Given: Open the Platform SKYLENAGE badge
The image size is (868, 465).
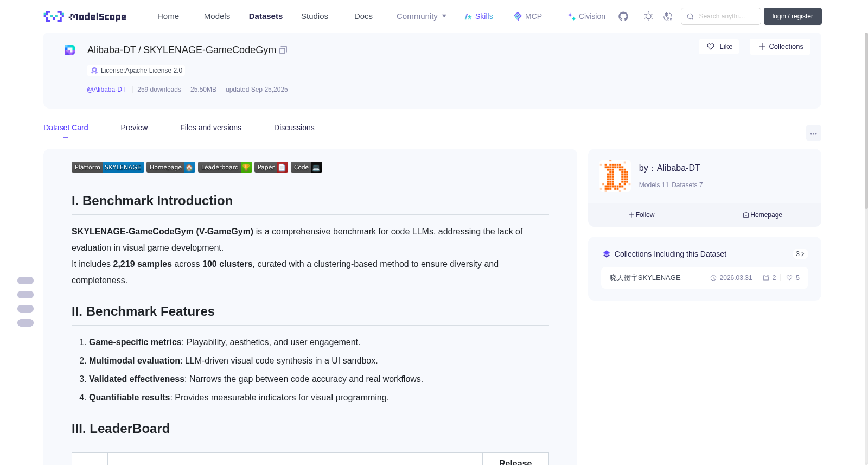Looking at the screenshot, I should tap(108, 167).
